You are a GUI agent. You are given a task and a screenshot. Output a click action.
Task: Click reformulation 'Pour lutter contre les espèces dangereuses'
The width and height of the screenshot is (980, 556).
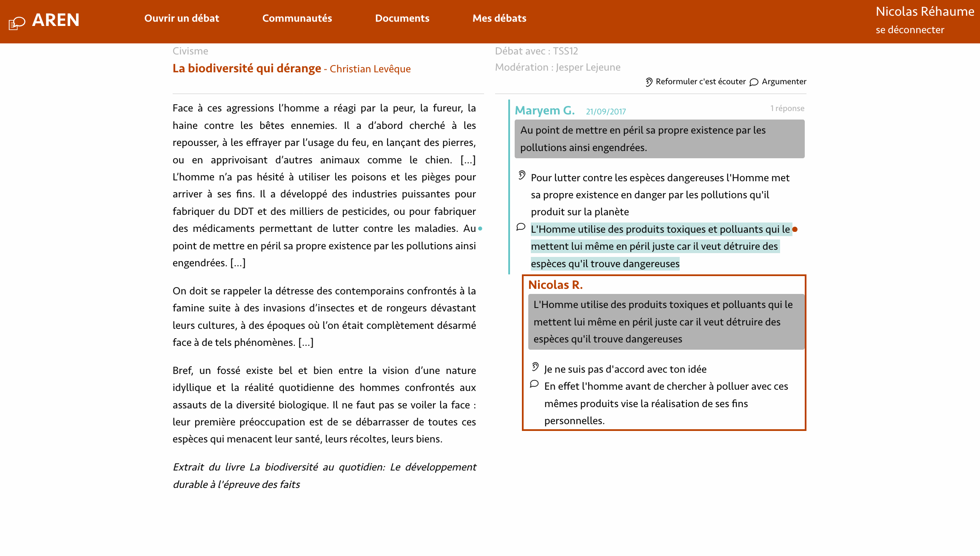click(x=660, y=194)
